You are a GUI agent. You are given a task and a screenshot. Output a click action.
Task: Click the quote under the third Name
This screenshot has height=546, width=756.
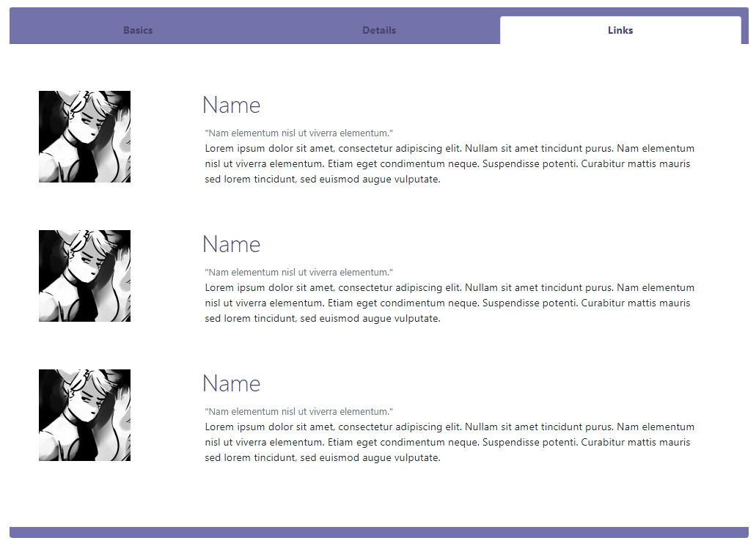pyautogui.click(x=299, y=412)
